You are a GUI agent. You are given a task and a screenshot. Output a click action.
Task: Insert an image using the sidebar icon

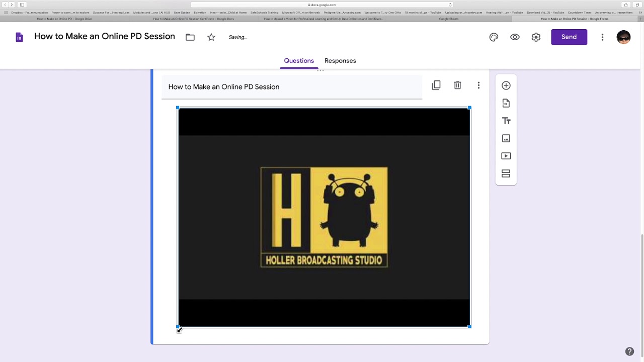tap(506, 138)
